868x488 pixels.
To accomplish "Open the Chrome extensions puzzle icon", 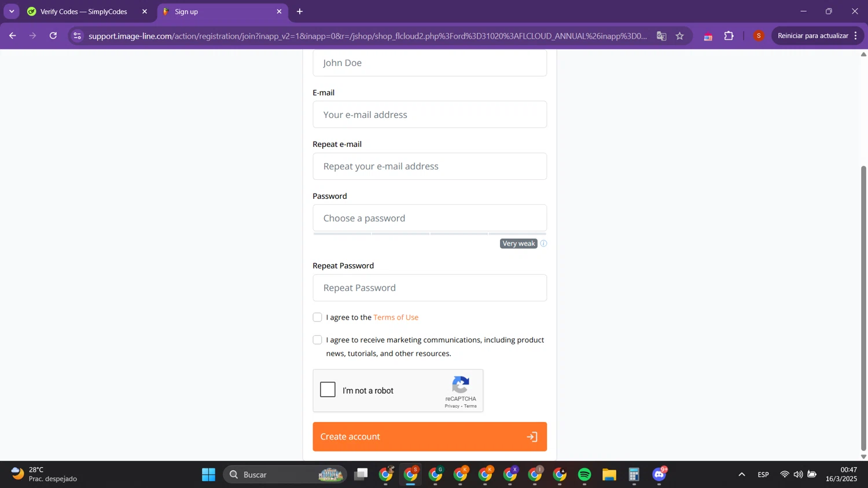I will (729, 36).
